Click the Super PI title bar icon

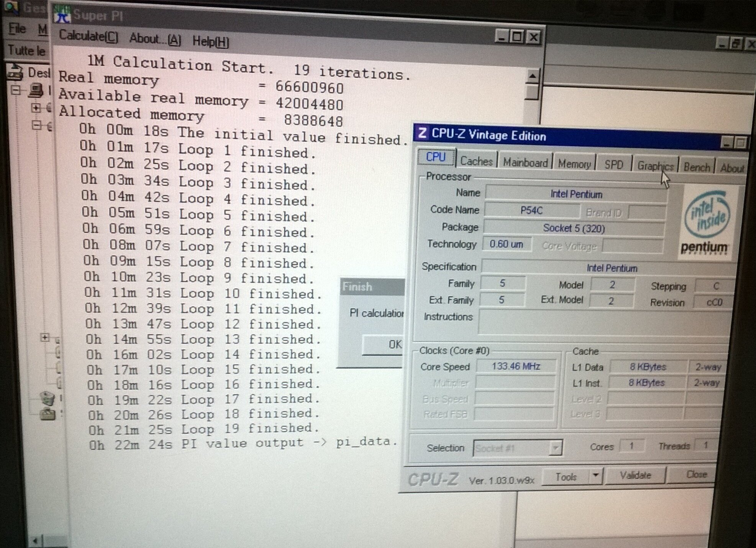click(62, 14)
